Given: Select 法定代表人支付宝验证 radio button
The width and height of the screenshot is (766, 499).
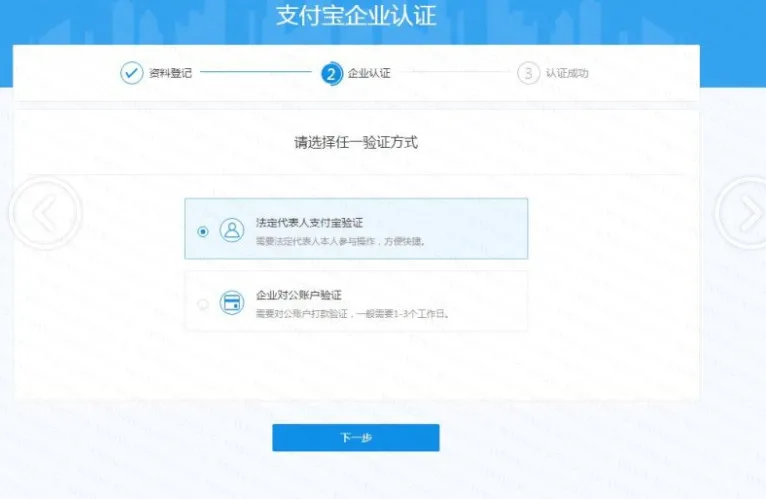Looking at the screenshot, I should 203,231.
